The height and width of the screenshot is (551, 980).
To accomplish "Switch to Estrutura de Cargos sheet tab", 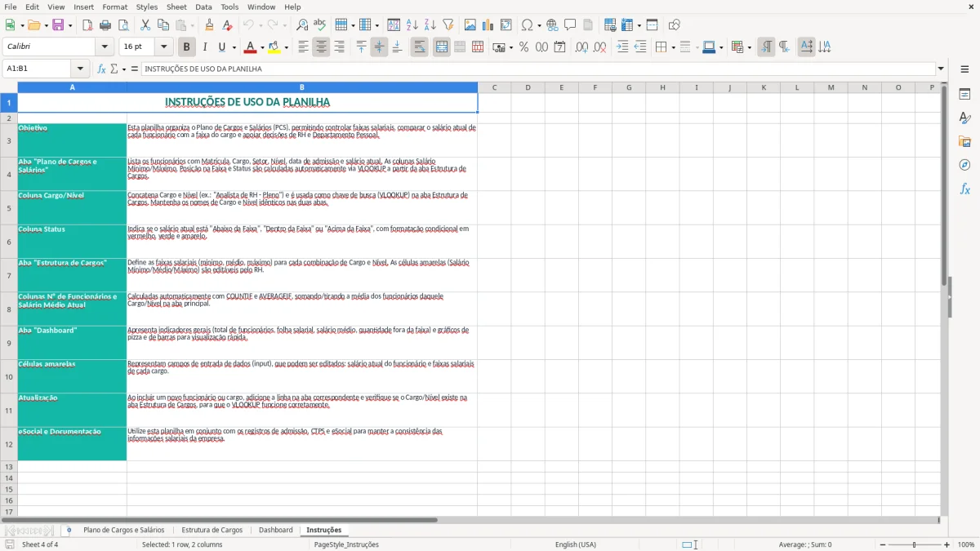I will click(212, 530).
